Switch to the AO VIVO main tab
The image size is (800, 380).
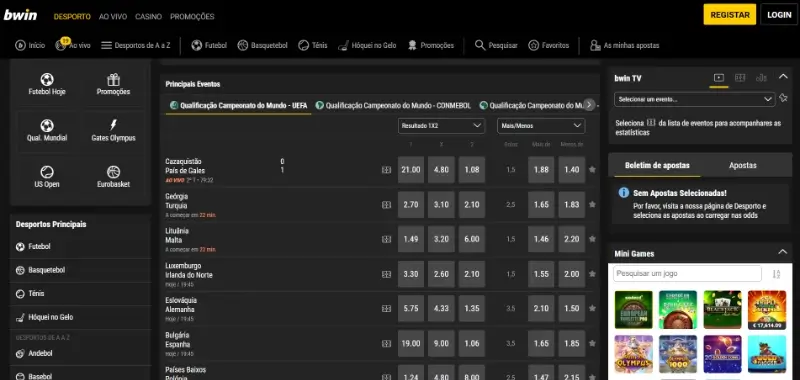click(113, 16)
